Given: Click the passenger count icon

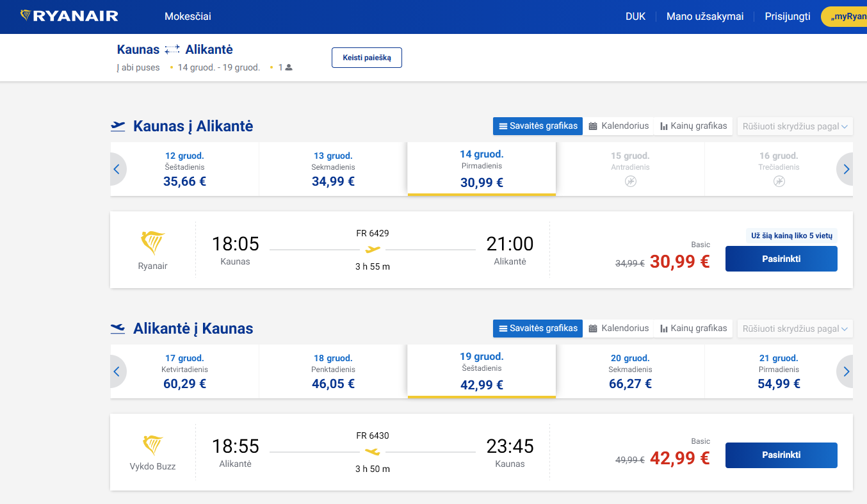Looking at the screenshot, I should tap(289, 67).
